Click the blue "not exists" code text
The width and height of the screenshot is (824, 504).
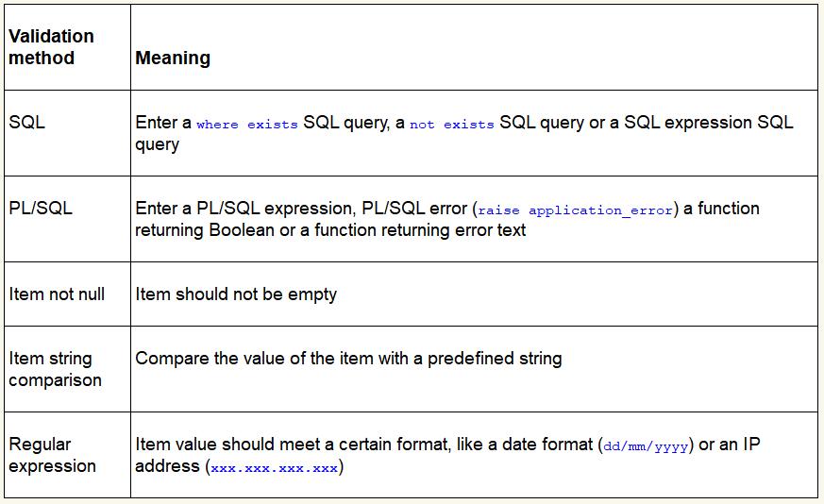pyautogui.click(x=451, y=125)
